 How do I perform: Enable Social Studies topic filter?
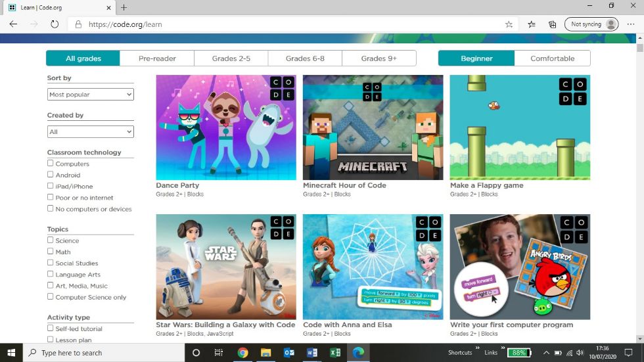click(x=50, y=263)
